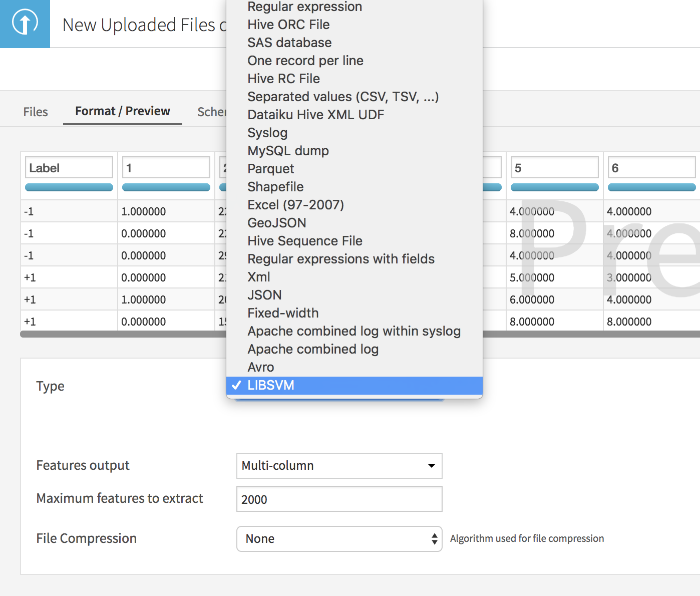Edit column name field labeled 6

652,168
